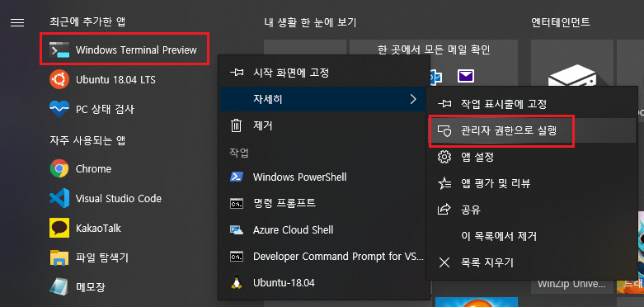Select 이 목록에서 제거 menu entry
The image size is (644, 307).
532,236
